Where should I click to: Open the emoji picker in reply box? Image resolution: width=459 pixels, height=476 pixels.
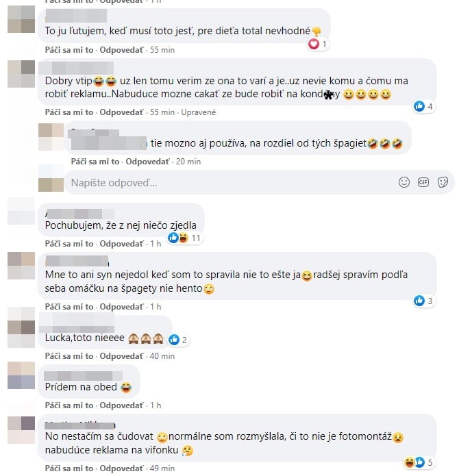click(x=404, y=182)
